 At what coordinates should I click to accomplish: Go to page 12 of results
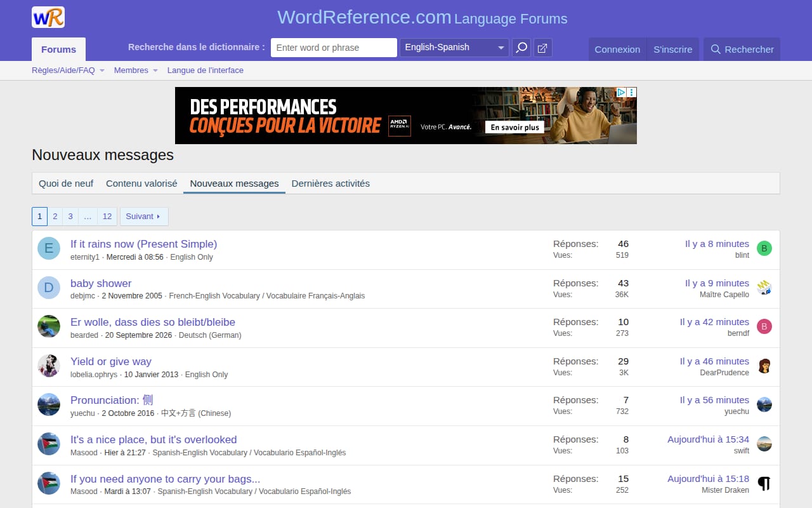[107, 217]
